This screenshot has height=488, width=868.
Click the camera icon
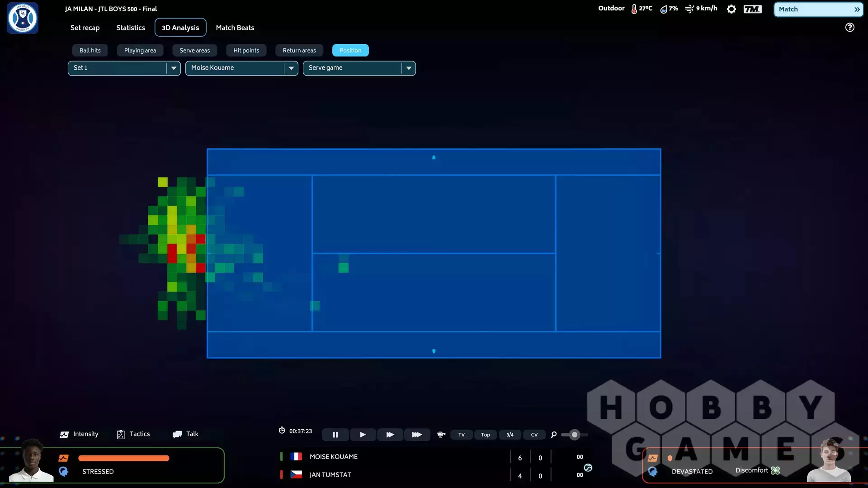coord(441,435)
